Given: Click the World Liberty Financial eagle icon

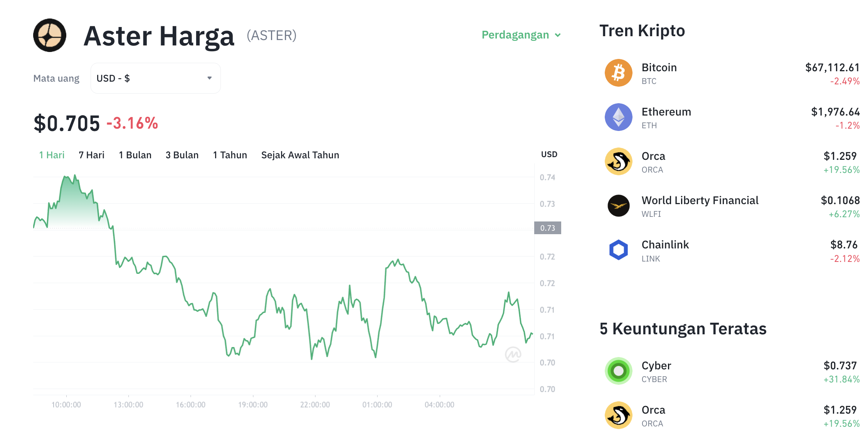Looking at the screenshot, I should [x=618, y=205].
